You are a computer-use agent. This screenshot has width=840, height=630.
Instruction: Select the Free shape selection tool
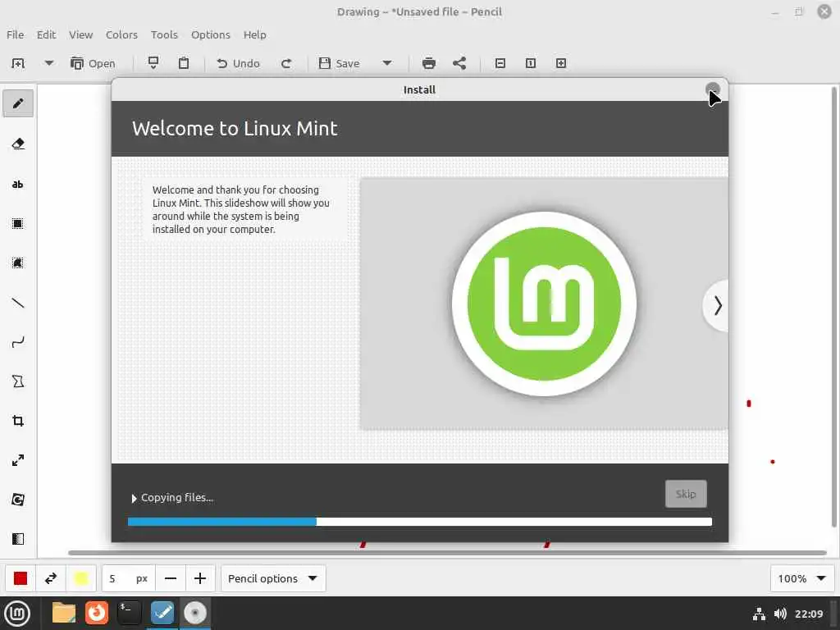coord(18,263)
